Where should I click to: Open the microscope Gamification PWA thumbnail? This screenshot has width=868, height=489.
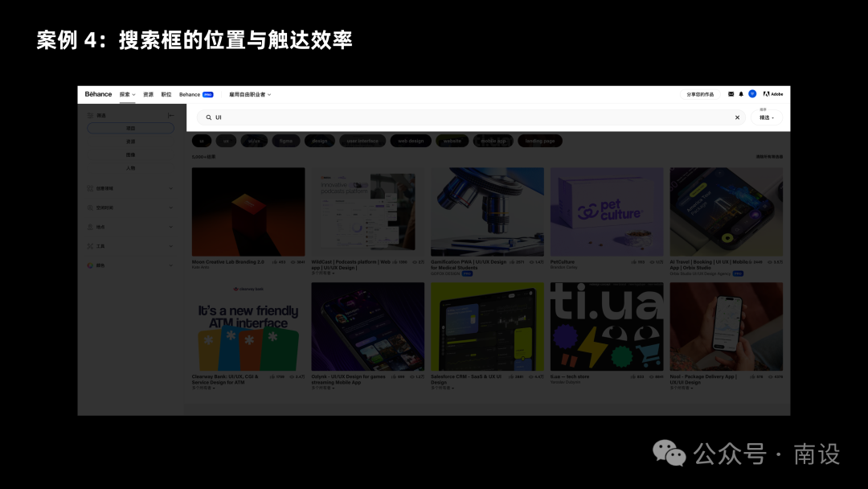(x=487, y=212)
